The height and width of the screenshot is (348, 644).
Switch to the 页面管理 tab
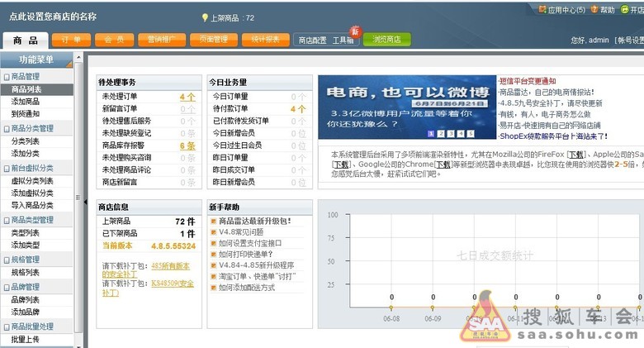214,40
